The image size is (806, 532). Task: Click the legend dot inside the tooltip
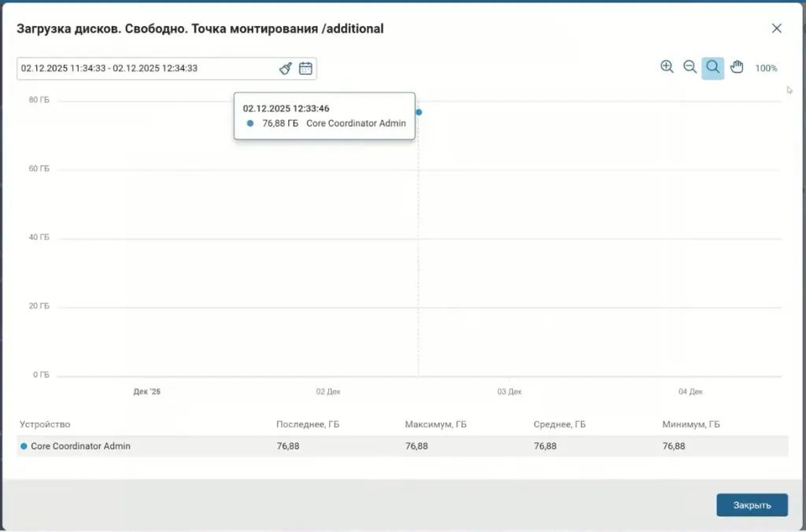pyautogui.click(x=250, y=123)
